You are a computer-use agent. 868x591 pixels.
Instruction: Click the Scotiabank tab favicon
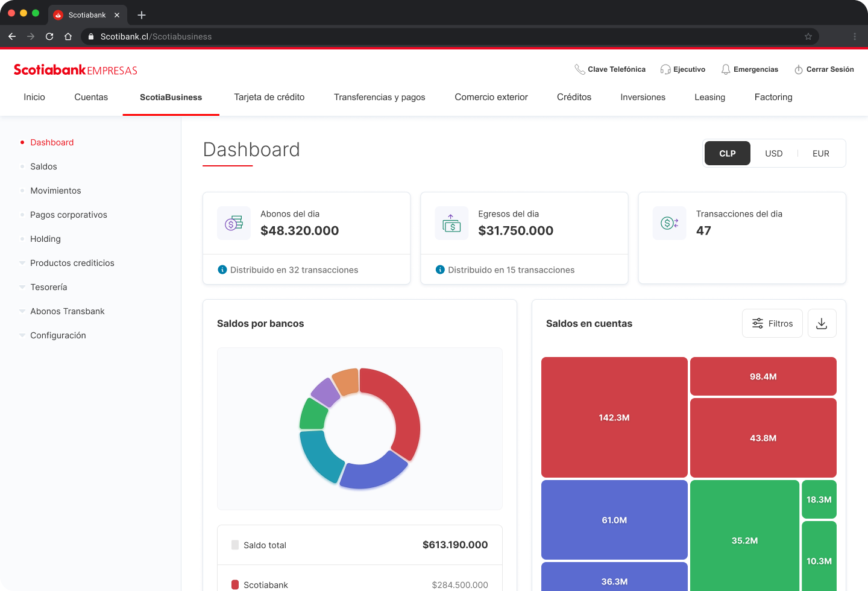tap(58, 15)
